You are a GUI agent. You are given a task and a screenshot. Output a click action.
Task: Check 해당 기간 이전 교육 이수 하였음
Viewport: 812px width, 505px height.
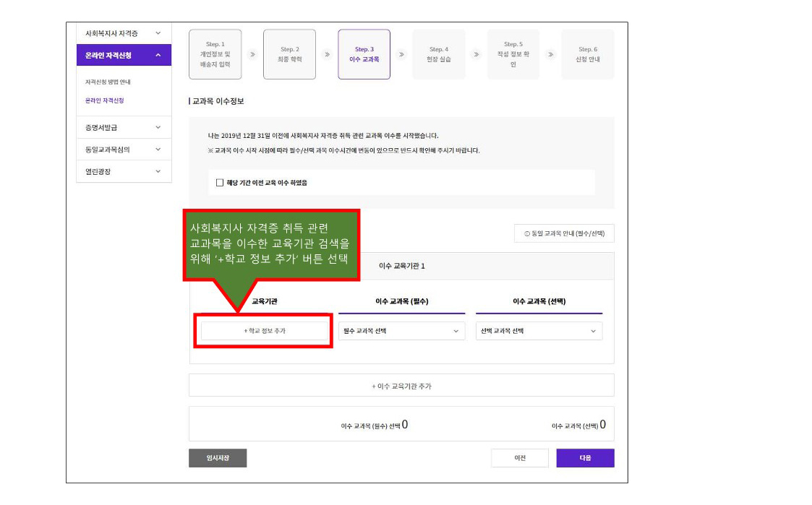[220, 183]
